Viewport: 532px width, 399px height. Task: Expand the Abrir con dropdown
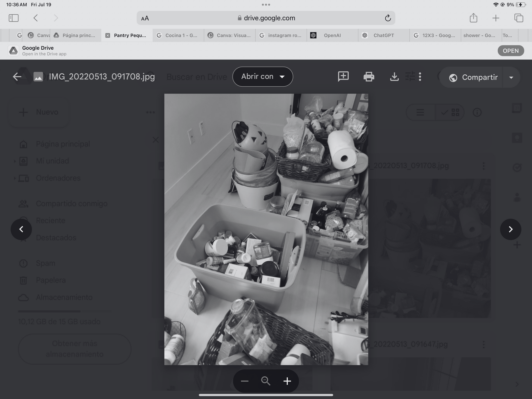pos(262,77)
